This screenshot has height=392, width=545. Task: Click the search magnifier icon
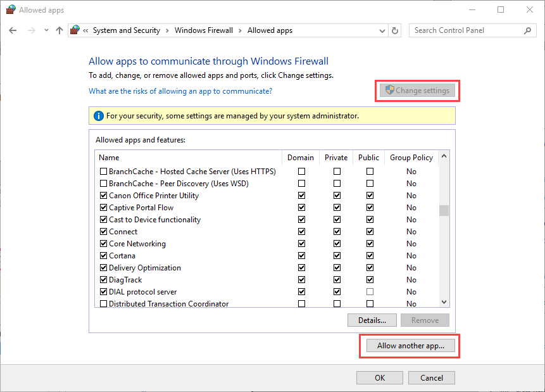[528, 30]
